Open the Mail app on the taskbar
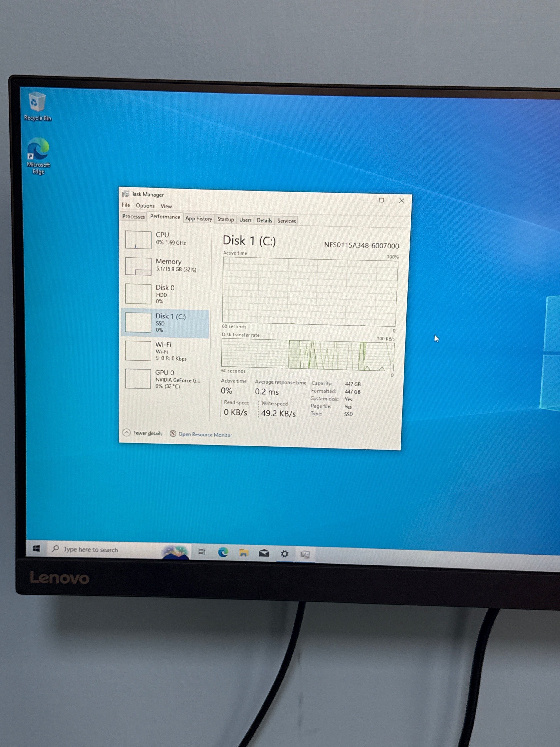Image resolution: width=560 pixels, height=747 pixels. (x=264, y=553)
